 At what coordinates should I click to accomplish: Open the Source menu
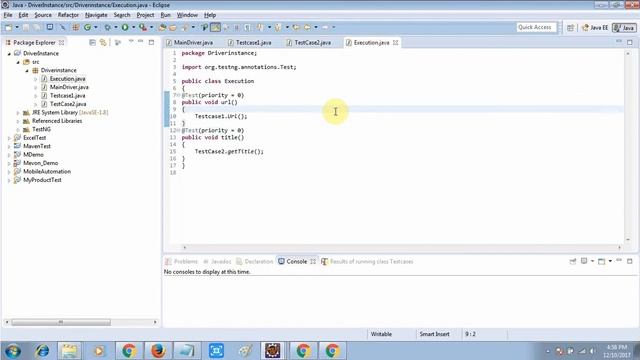pos(43,15)
